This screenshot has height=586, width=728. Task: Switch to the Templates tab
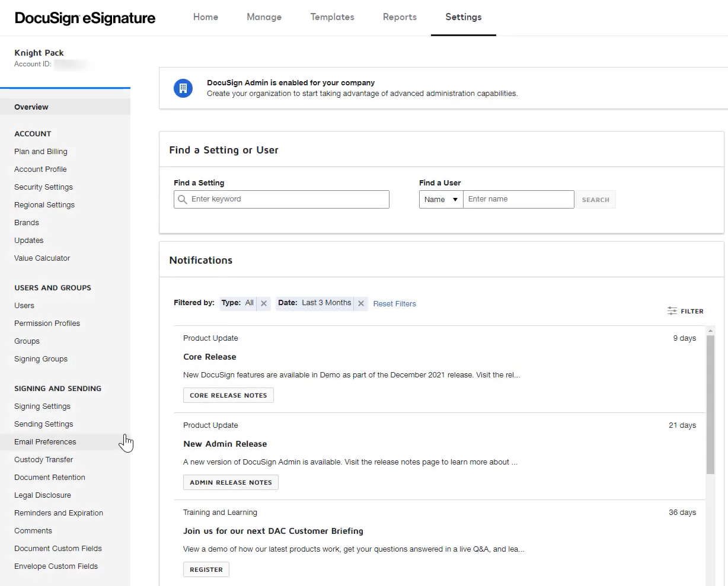click(333, 17)
